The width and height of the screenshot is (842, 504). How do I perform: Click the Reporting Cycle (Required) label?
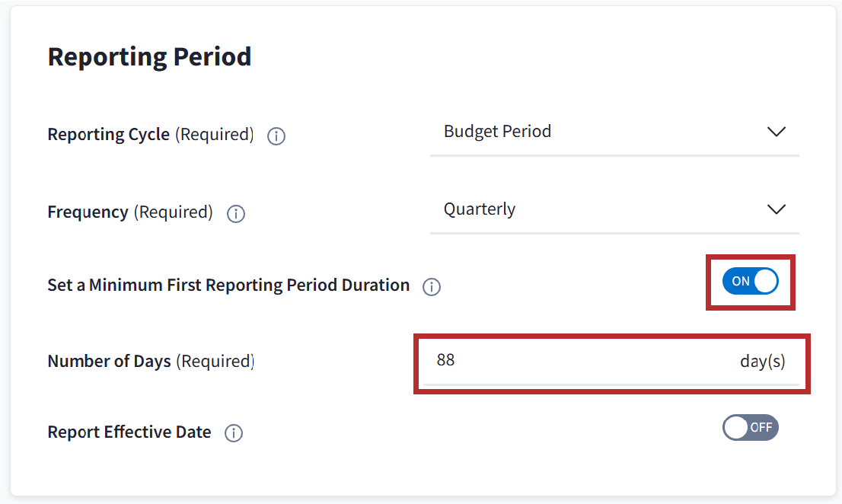point(150,135)
